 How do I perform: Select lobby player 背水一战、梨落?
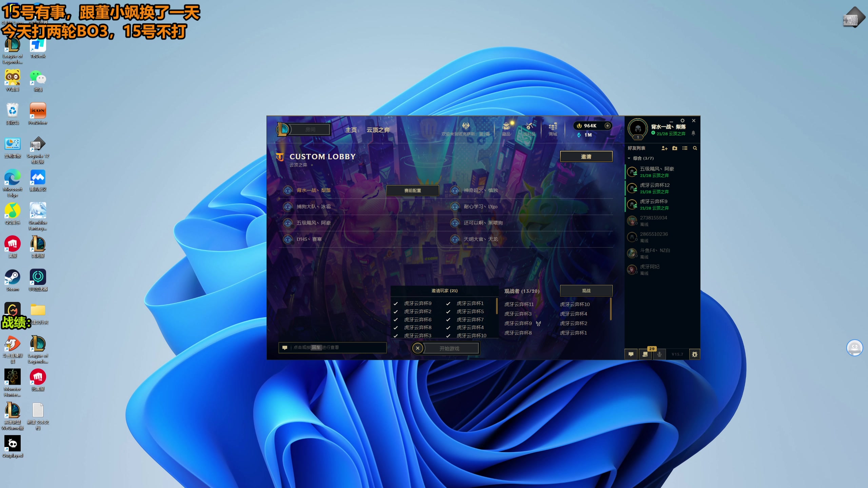pos(314,190)
